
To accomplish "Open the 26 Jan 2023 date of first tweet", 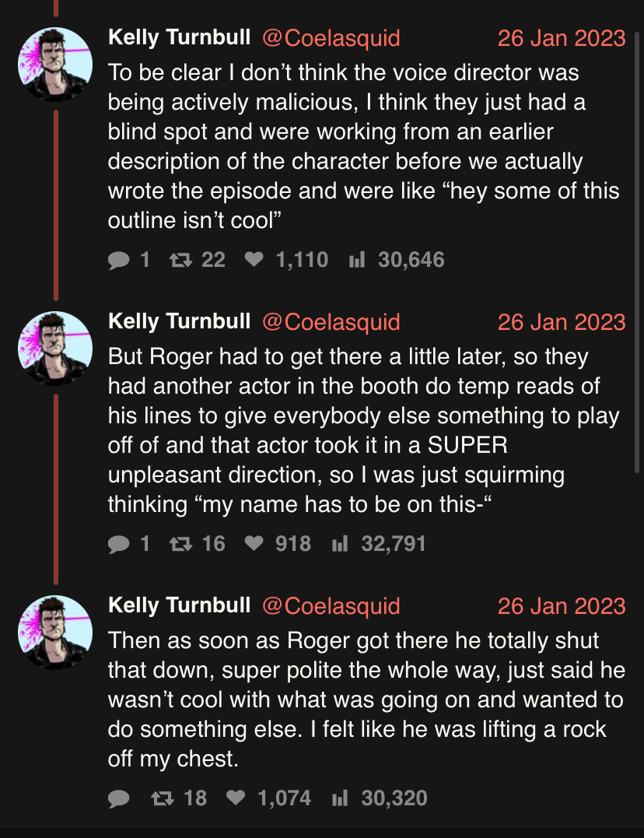I will coord(561,37).
